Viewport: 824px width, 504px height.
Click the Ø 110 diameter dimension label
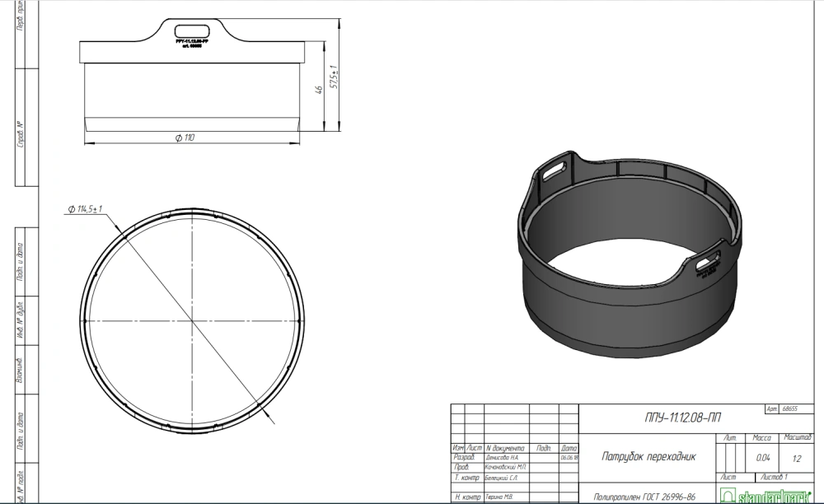click(x=184, y=138)
